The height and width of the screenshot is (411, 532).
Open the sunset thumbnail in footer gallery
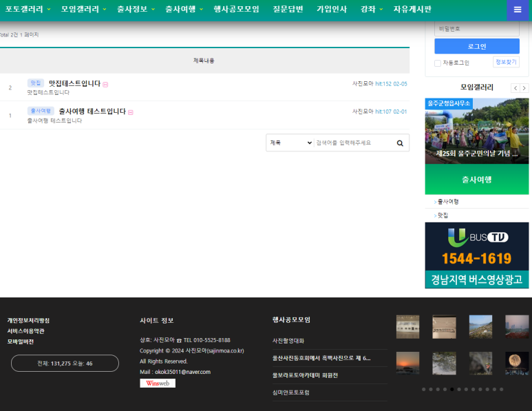pyautogui.click(x=407, y=362)
